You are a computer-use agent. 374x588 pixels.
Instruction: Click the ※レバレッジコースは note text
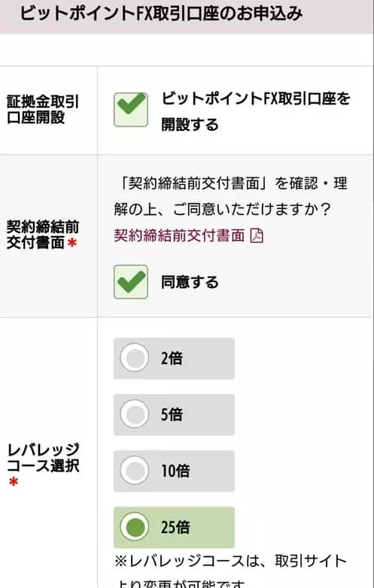(x=230, y=571)
